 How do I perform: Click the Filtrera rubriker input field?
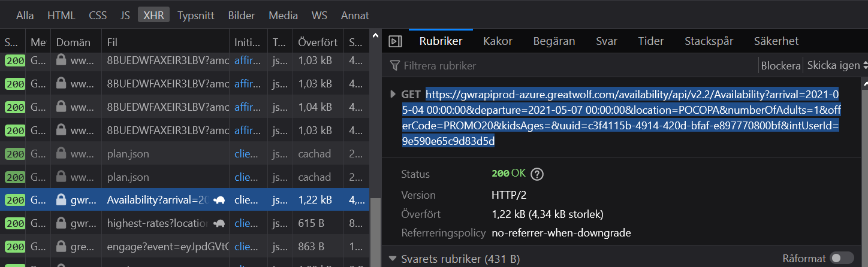point(575,65)
